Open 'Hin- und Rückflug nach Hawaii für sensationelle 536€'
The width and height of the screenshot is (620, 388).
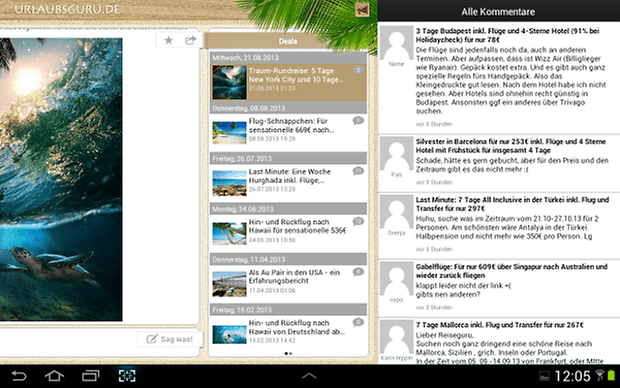click(297, 226)
